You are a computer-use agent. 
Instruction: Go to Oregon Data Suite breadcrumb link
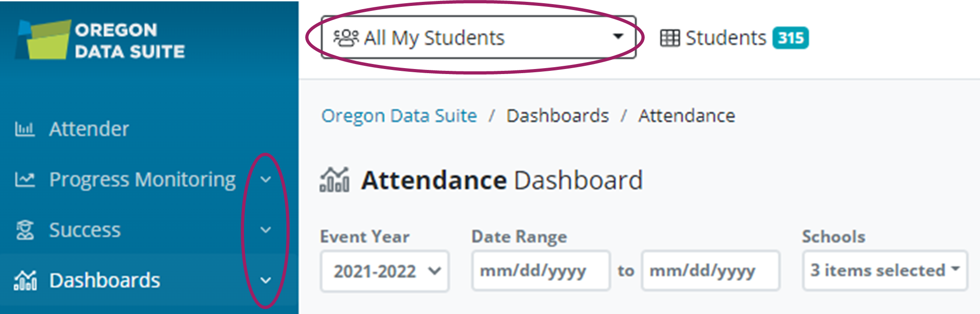pyautogui.click(x=399, y=116)
